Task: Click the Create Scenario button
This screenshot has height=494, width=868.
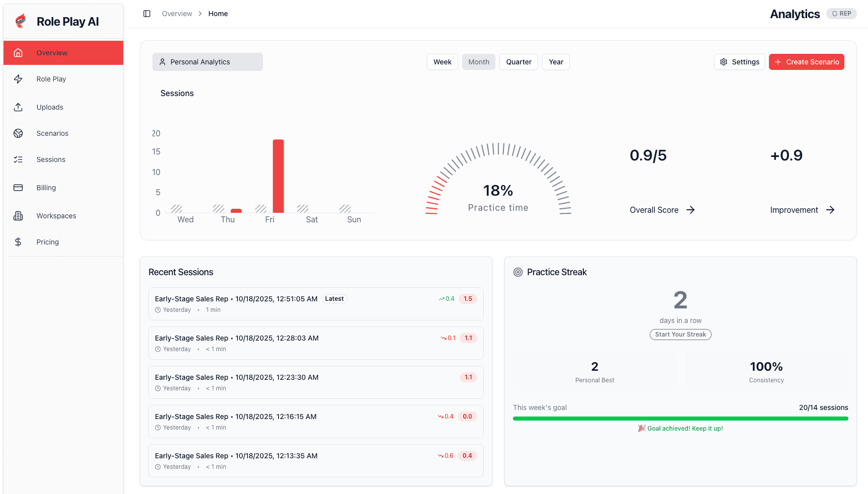Action: [x=807, y=61]
